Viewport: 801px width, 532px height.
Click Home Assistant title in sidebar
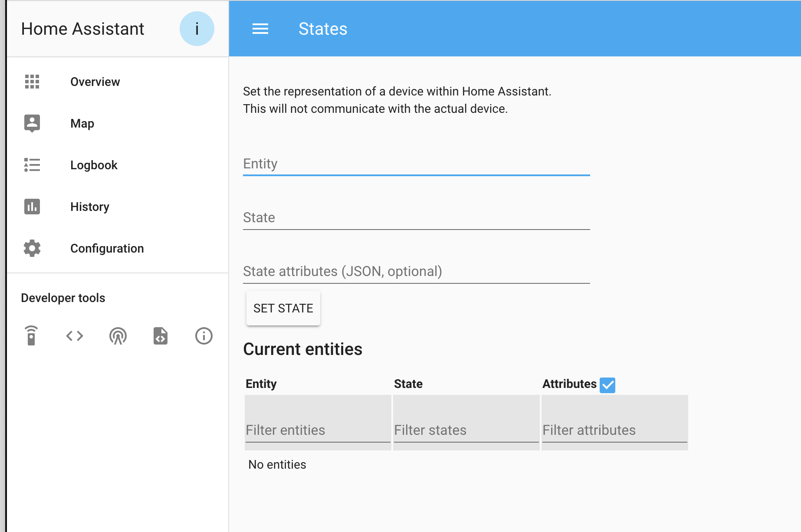pyautogui.click(x=83, y=29)
